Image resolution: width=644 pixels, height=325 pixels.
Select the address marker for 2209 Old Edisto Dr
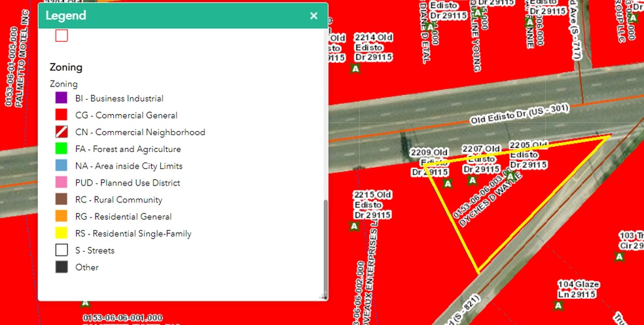coord(448,184)
